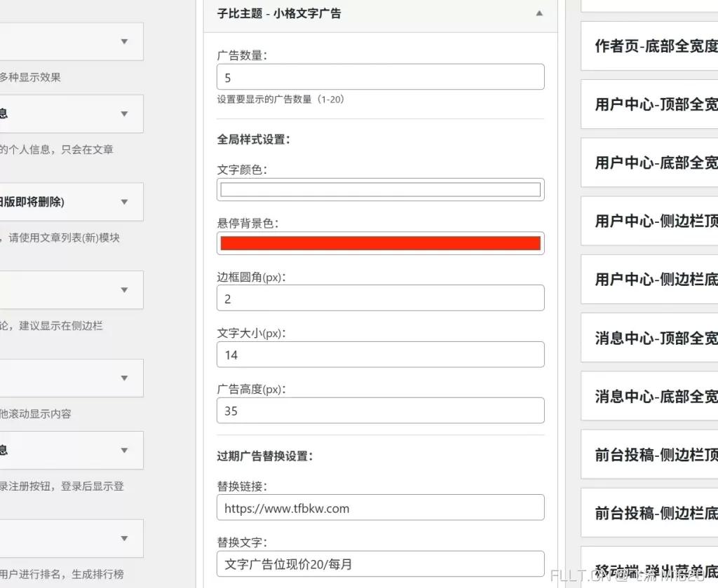Edit the 边框圆角 value field

[x=381, y=298]
